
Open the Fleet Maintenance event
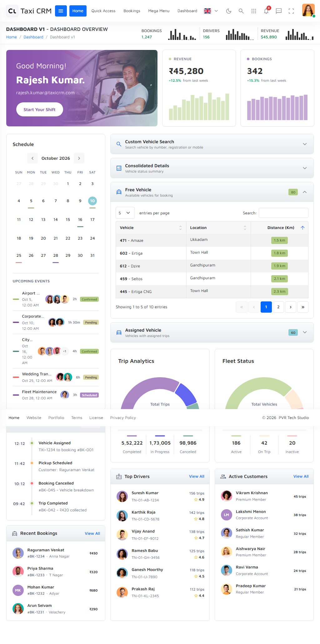coord(56,395)
